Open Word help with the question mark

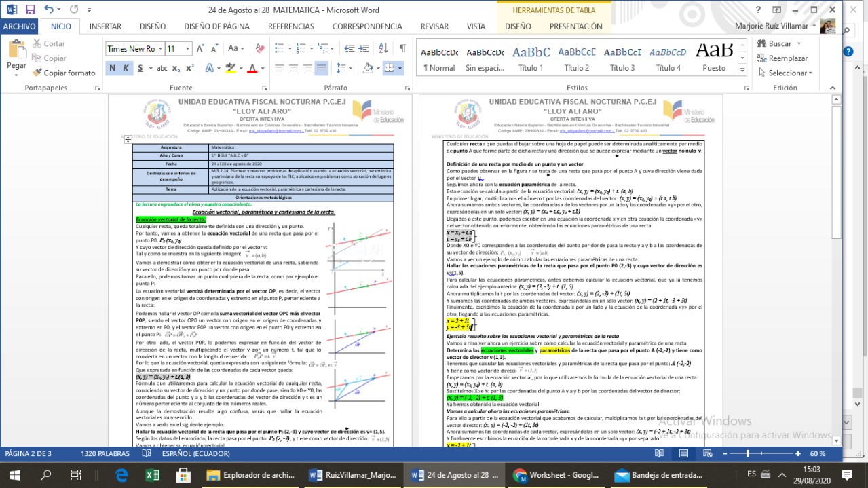point(758,10)
